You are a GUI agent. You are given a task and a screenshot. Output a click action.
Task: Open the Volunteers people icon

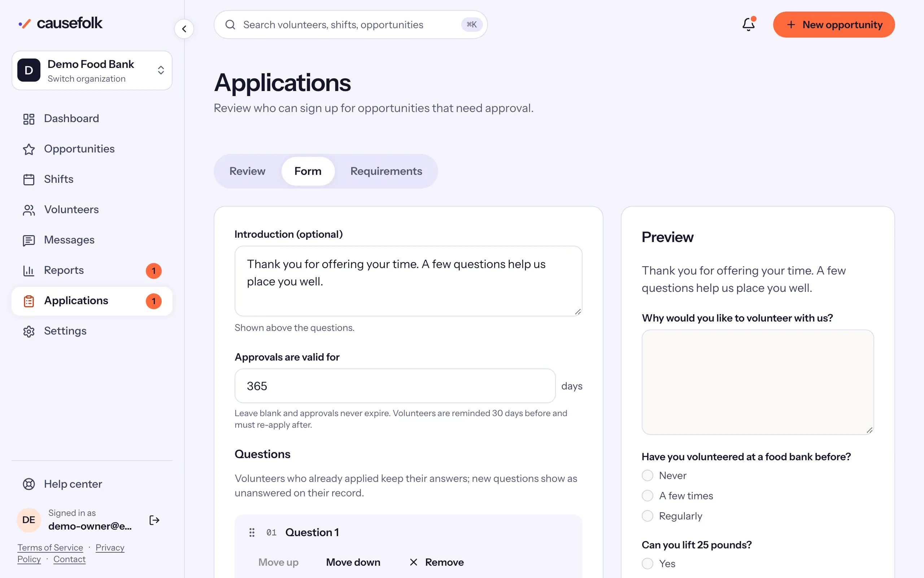point(29,210)
